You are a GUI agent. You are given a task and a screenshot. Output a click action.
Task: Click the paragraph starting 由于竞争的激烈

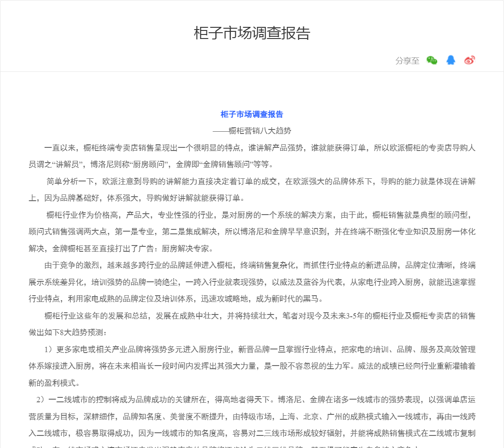[x=252, y=282]
